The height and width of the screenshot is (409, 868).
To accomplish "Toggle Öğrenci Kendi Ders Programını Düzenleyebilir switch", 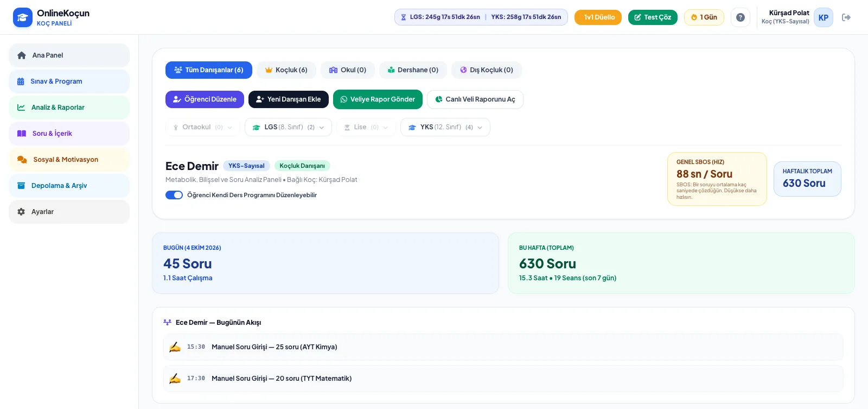I will [x=174, y=195].
